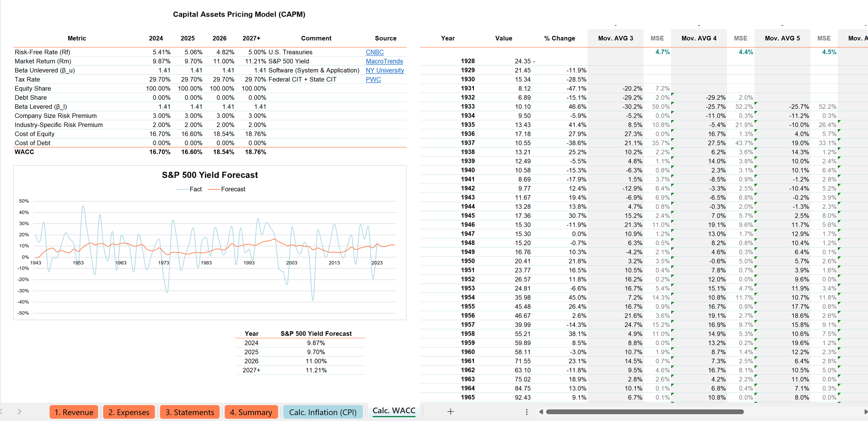Select 'Industry-Specific Risk Premium' row label
Viewport: 868px width, 421px height.
point(59,125)
